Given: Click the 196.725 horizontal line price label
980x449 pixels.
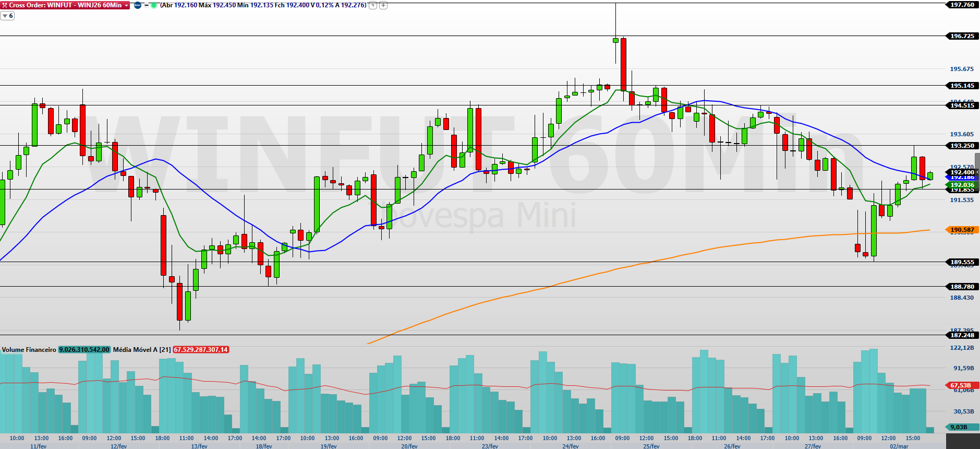Looking at the screenshot, I should pyautogui.click(x=962, y=36).
